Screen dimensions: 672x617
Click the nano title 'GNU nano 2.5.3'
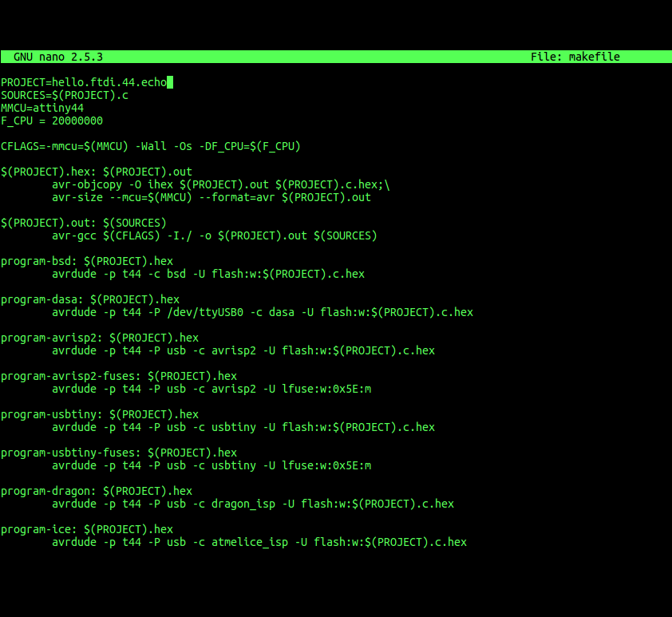pos(58,57)
